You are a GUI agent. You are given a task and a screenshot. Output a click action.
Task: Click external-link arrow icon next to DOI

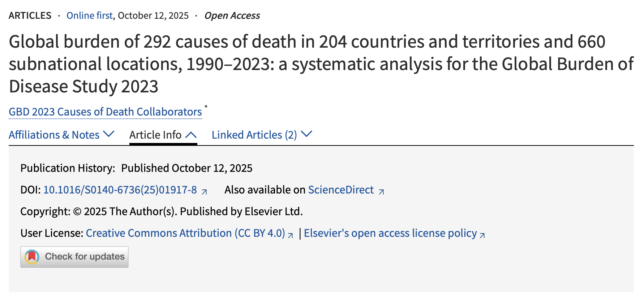click(x=204, y=192)
